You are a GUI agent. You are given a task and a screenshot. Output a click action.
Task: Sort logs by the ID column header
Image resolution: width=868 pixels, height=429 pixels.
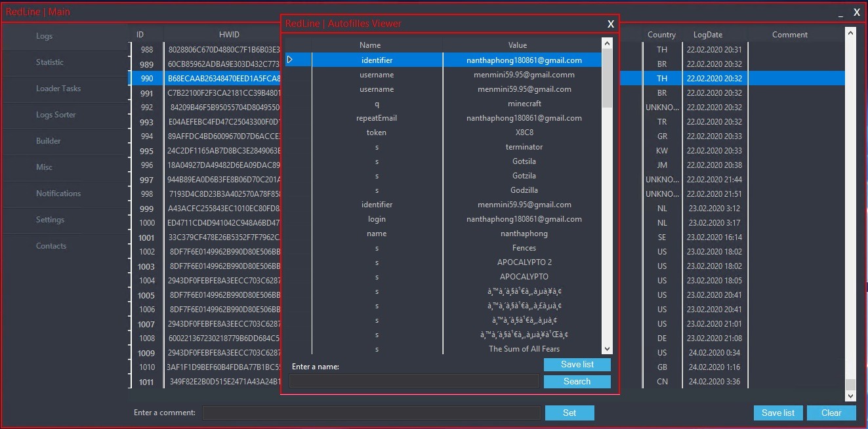[140, 35]
